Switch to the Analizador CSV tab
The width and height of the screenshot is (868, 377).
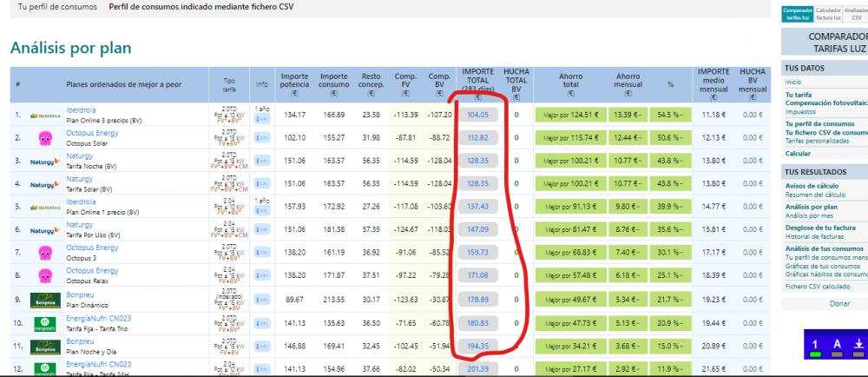coord(856,15)
